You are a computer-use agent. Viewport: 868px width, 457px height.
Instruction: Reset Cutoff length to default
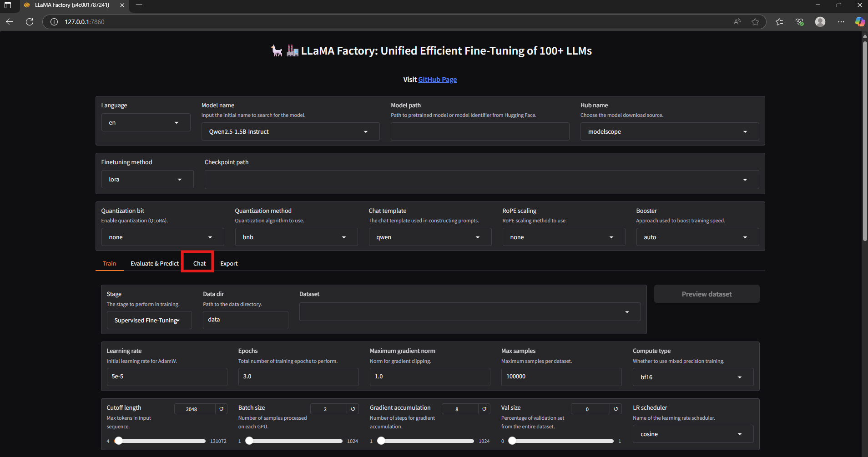coord(222,409)
